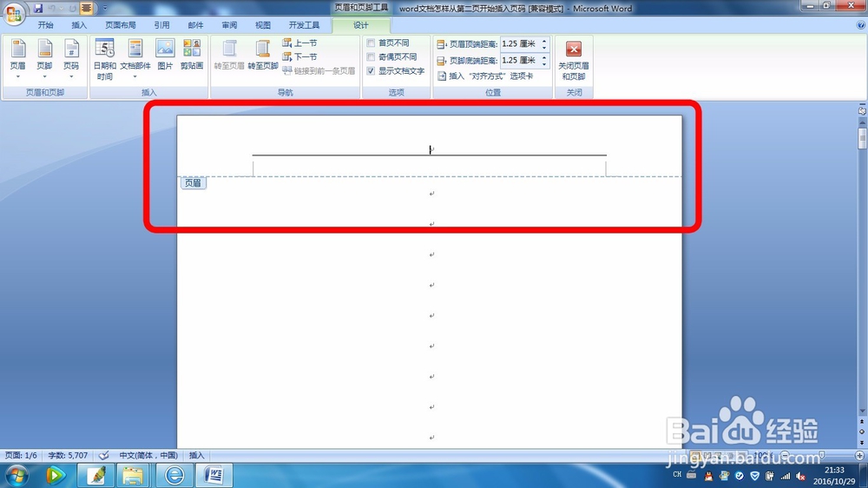Click scrollbar down arrow
868x488 pixels.
pos(862,411)
